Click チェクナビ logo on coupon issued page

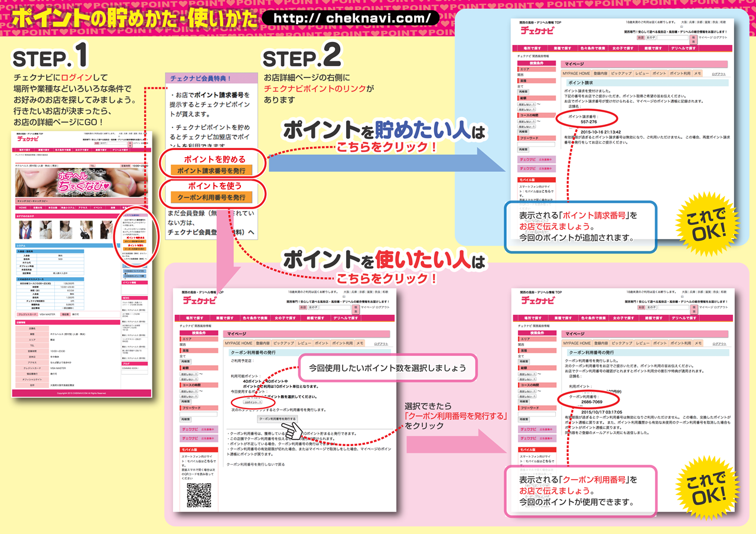pyautogui.click(x=538, y=301)
